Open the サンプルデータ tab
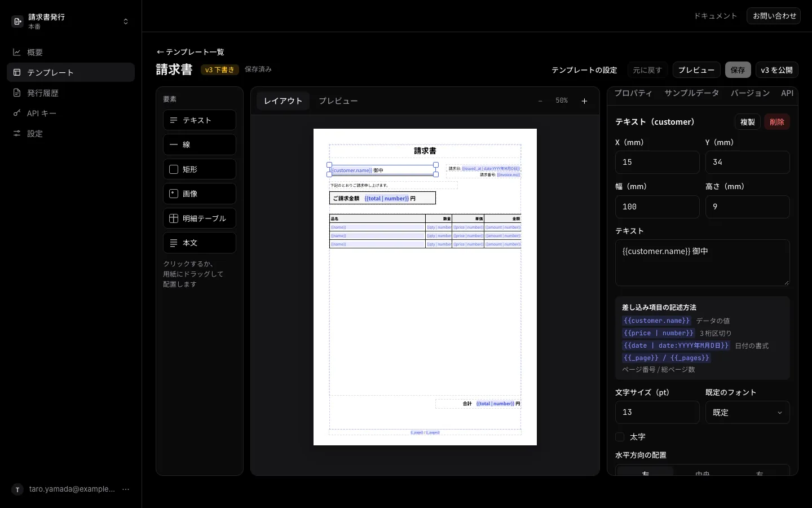This screenshot has width=812, height=508. tap(692, 93)
